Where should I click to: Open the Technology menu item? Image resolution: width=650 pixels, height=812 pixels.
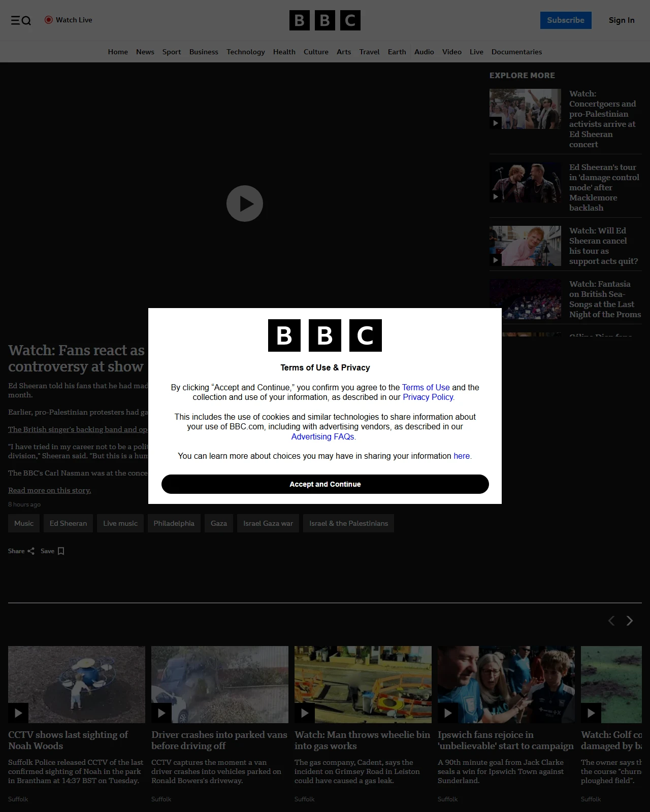pyautogui.click(x=246, y=52)
